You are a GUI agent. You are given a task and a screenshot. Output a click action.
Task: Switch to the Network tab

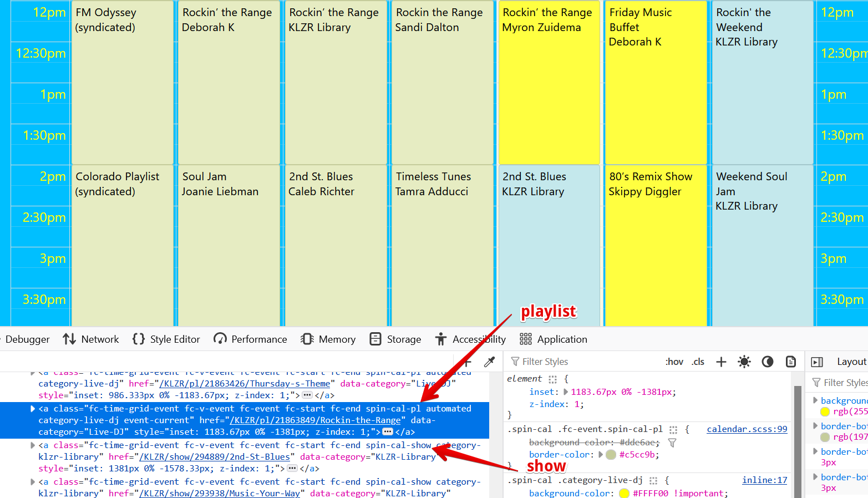(x=91, y=339)
